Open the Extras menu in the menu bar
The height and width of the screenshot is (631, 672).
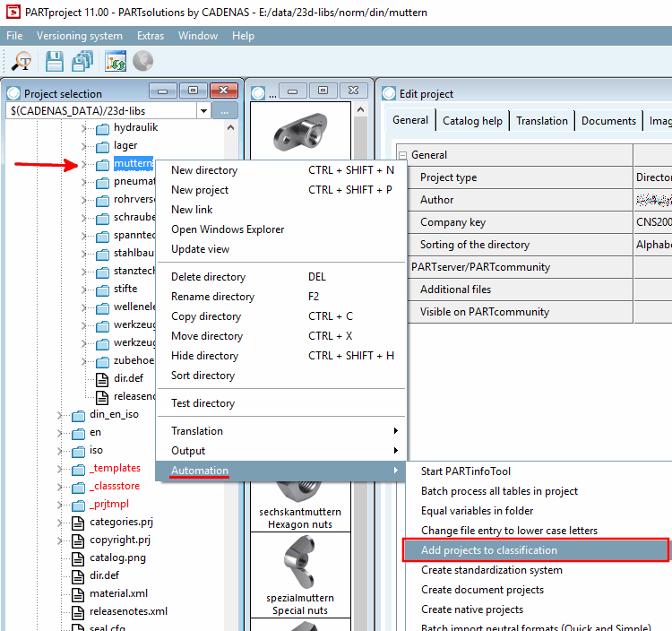(x=150, y=36)
